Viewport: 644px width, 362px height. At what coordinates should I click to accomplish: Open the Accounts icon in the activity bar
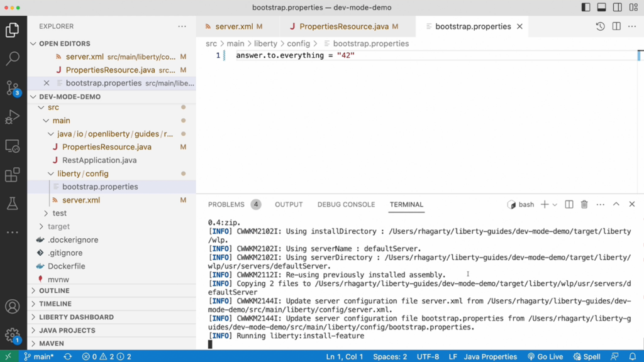point(14,307)
